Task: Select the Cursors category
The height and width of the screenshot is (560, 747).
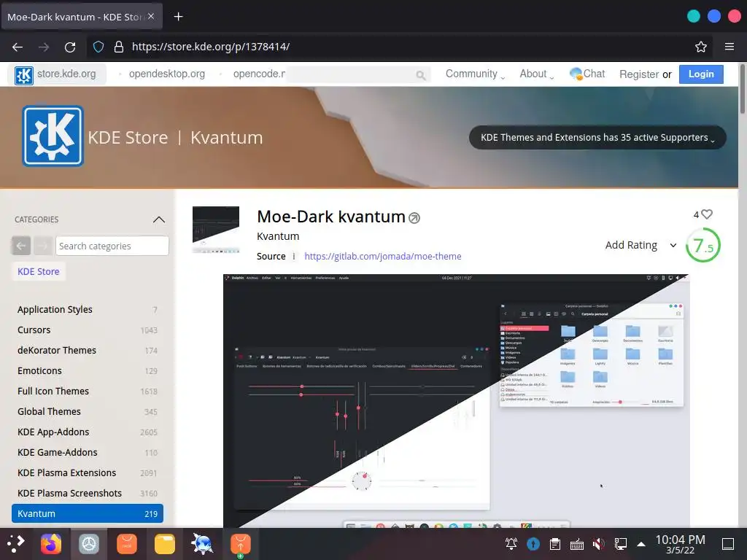Action: [x=88, y=330]
